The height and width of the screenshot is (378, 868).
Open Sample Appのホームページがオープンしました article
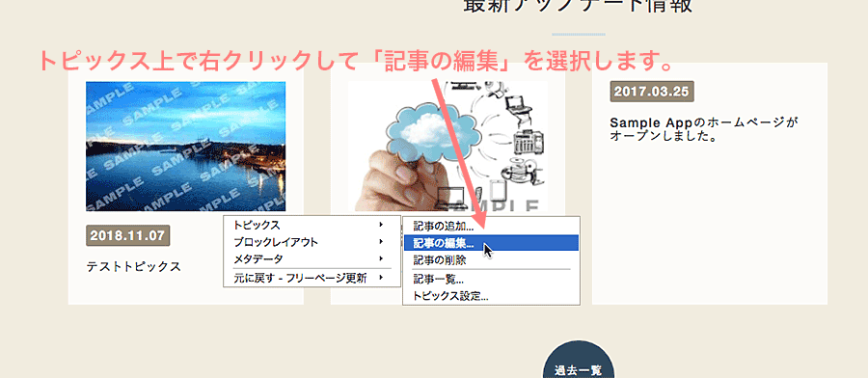pyautogui.click(x=704, y=129)
